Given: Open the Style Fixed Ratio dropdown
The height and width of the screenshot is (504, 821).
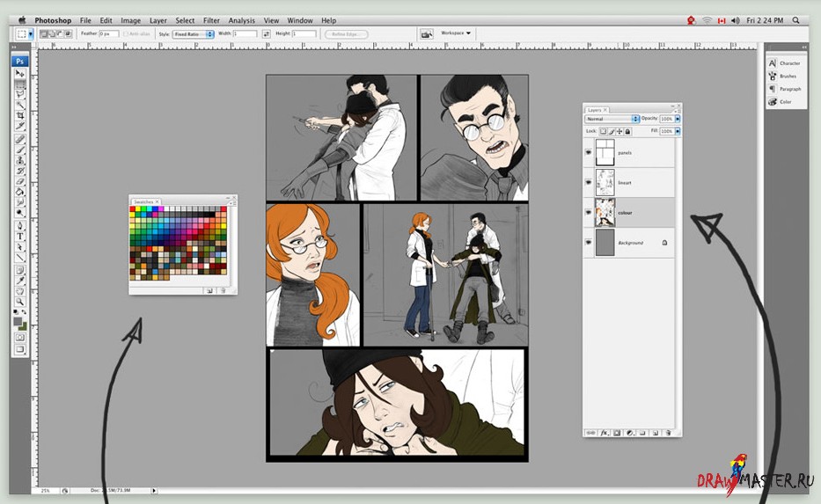Looking at the screenshot, I should [194, 34].
